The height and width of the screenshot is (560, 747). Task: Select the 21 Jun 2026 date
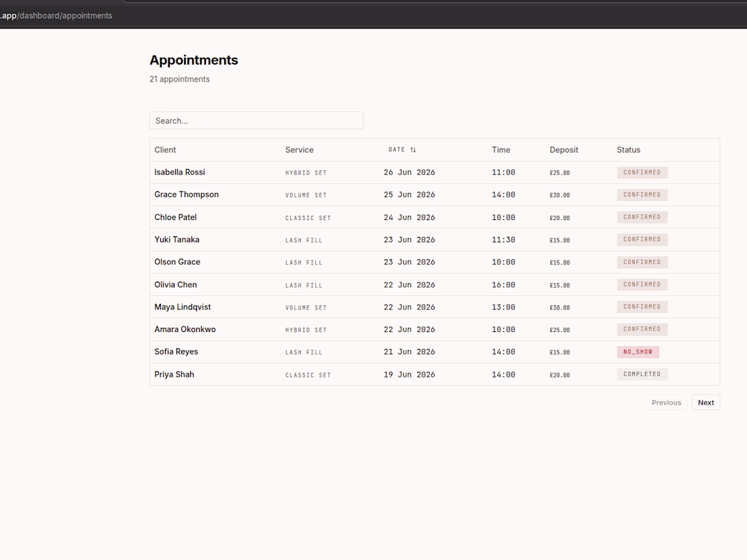pos(409,352)
